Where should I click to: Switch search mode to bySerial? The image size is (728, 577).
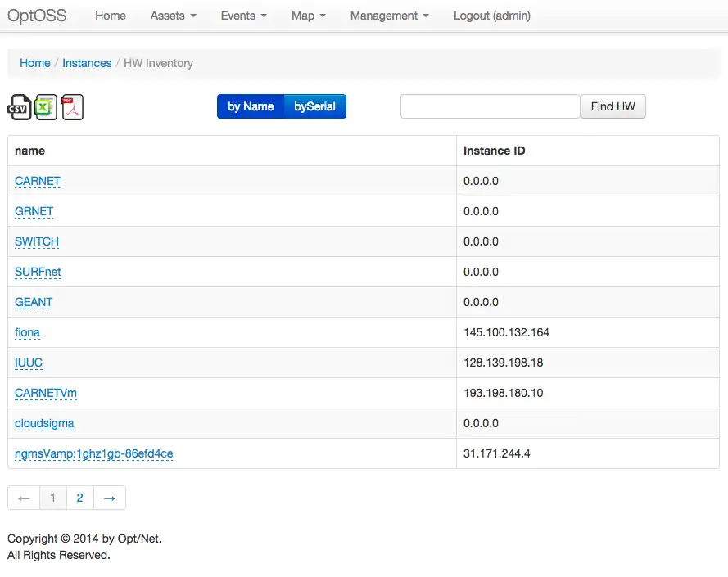[314, 106]
